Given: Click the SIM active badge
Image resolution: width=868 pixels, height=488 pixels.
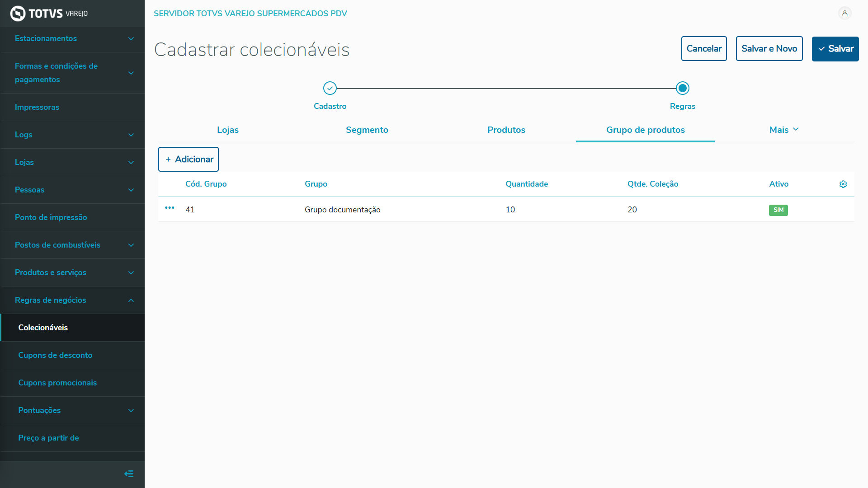Looking at the screenshot, I should pos(778,210).
